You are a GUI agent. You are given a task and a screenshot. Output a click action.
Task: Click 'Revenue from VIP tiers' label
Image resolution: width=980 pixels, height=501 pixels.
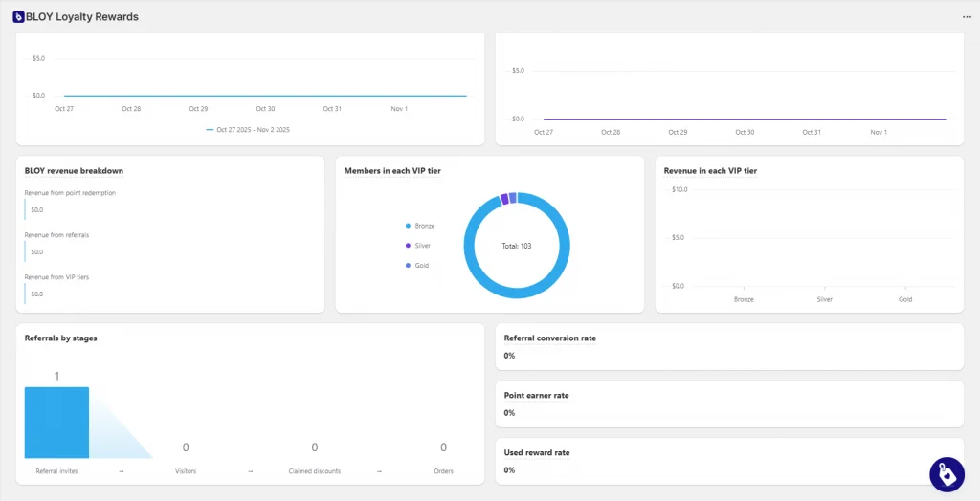pyautogui.click(x=56, y=276)
